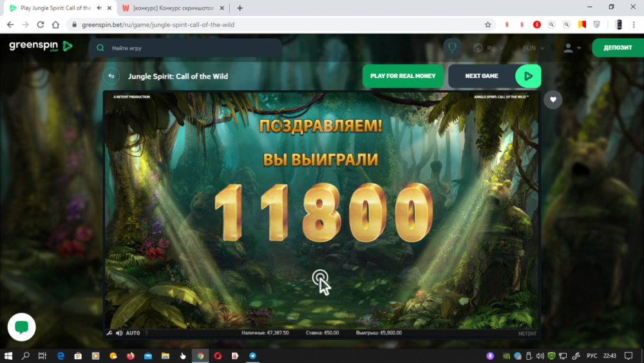644x363 pixels.
Task: Click the green play arrow next to NEXT GAME
Action: coord(528,76)
